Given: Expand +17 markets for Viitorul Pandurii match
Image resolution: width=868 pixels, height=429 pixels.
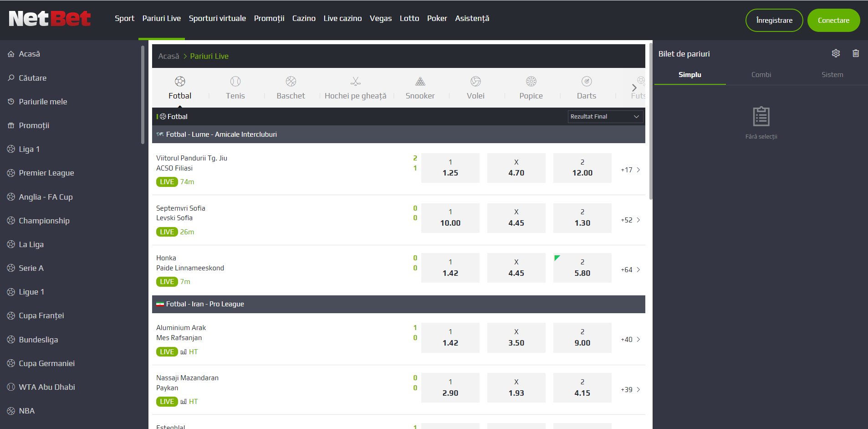Looking at the screenshot, I should pos(630,170).
